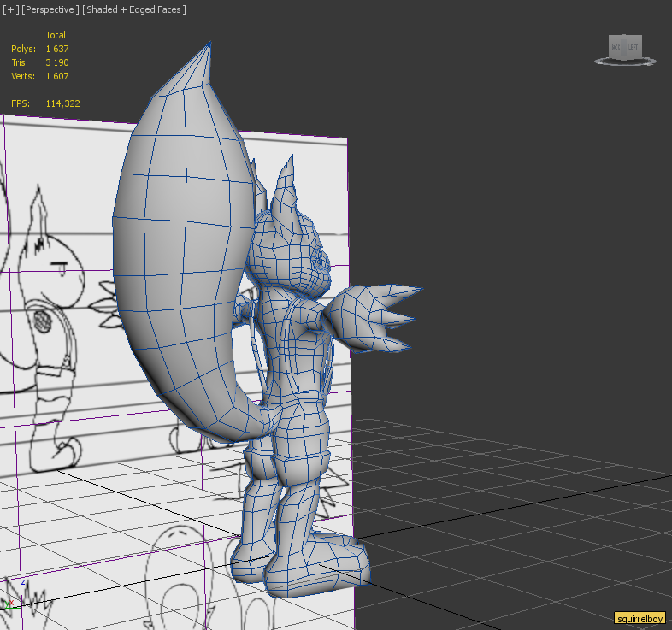Image resolution: width=672 pixels, height=630 pixels.
Task: Click the Polys count 1 637 statistic
Action: (57, 49)
